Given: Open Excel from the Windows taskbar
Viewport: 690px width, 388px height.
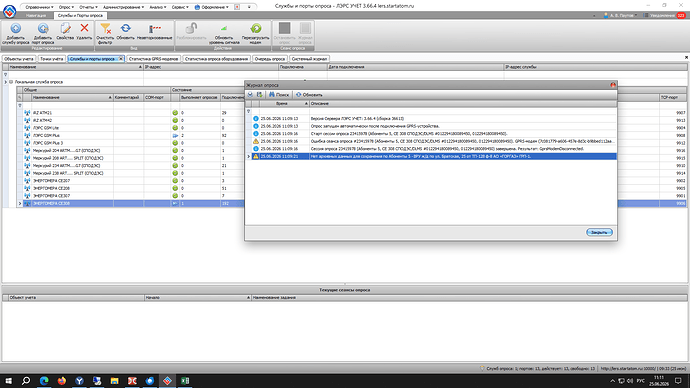Looking at the screenshot, I should tap(185, 381).
